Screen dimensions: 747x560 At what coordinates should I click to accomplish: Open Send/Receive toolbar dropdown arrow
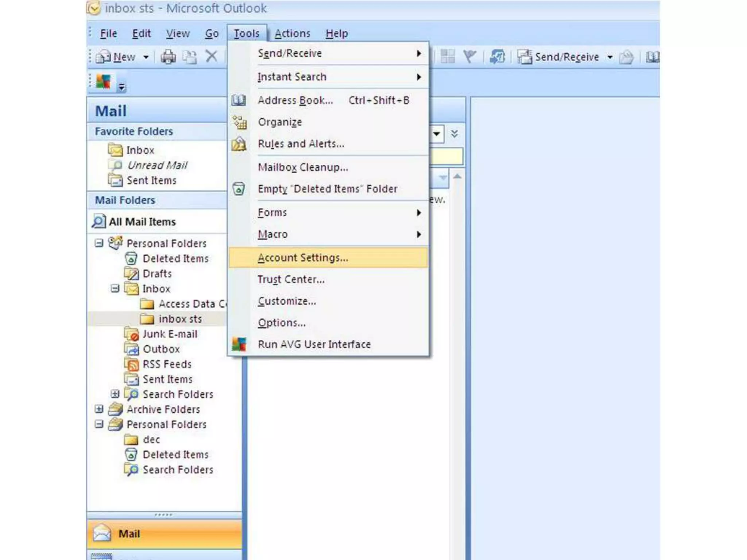click(x=610, y=57)
